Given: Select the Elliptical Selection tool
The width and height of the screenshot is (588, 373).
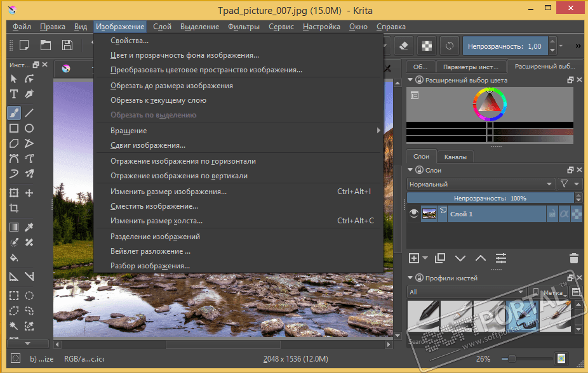Looking at the screenshot, I should pyautogui.click(x=29, y=296).
